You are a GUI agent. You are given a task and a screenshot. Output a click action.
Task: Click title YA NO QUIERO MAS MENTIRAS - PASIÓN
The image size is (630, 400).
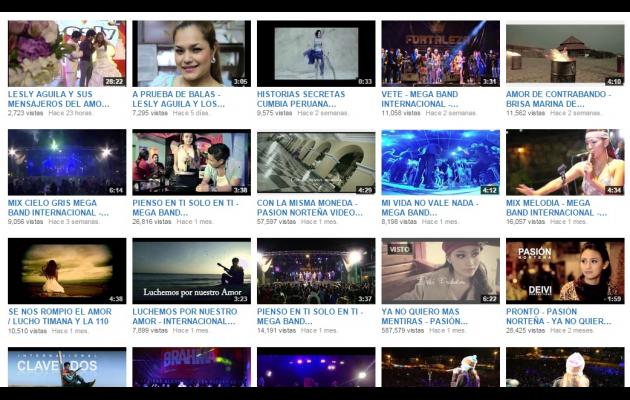[425, 316]
